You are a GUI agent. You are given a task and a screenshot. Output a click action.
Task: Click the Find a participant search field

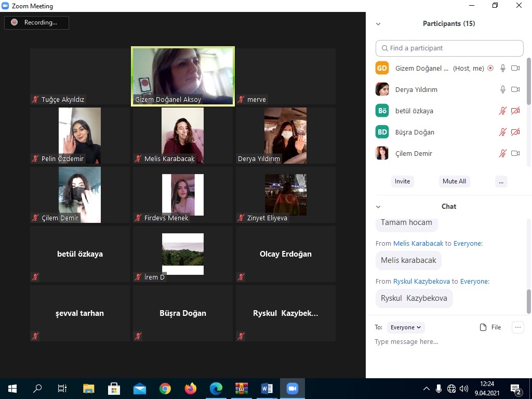click(x=449, y=48)
